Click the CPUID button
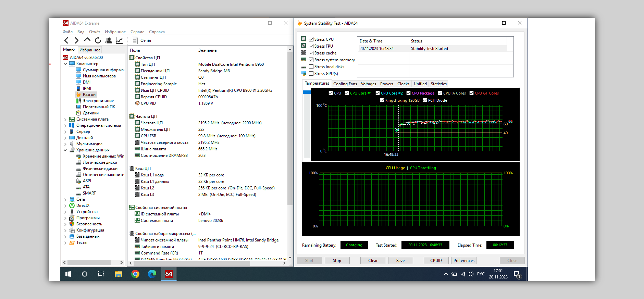Viewport: 644px width, 299px height. (436, 261)
